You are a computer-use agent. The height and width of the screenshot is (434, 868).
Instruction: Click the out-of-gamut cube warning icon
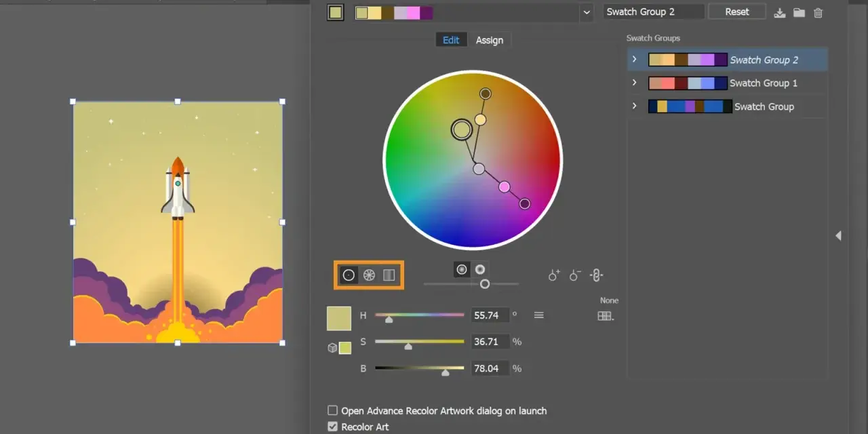tap(332, 348)
